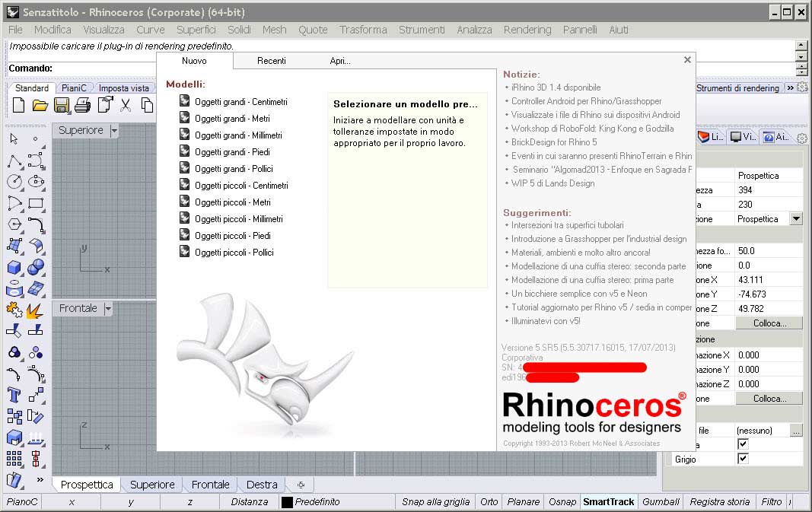Screen dimensions: 812x512
Task: Open the iRhino 3D 1.4 disponibile news link
Action: 556,87
